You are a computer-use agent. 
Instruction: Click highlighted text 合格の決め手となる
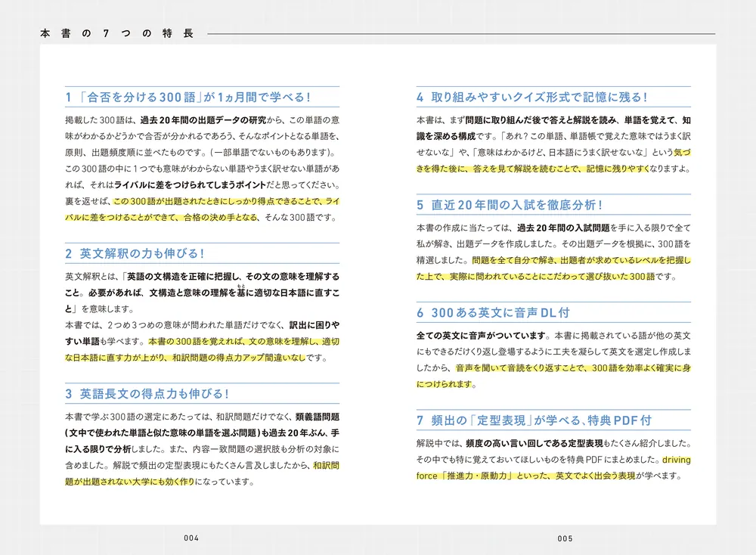pyautogui.click(x=221, y=218)
